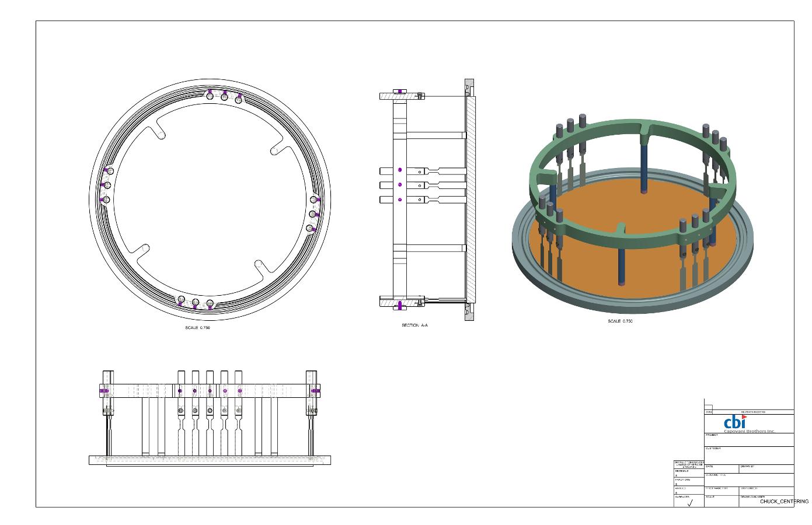The image size is (812, 525).
Task: Click the PROJECT field in the title block
Action: tap(749, 440)
